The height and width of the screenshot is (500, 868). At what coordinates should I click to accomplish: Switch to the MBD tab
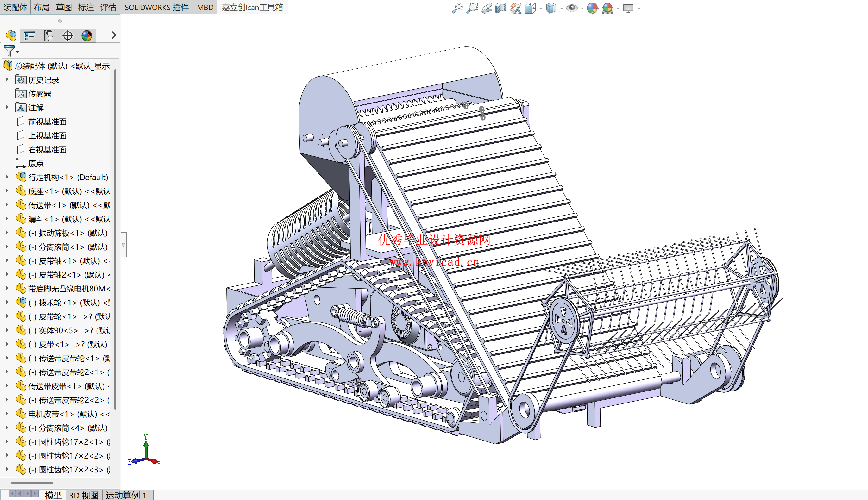205,7
